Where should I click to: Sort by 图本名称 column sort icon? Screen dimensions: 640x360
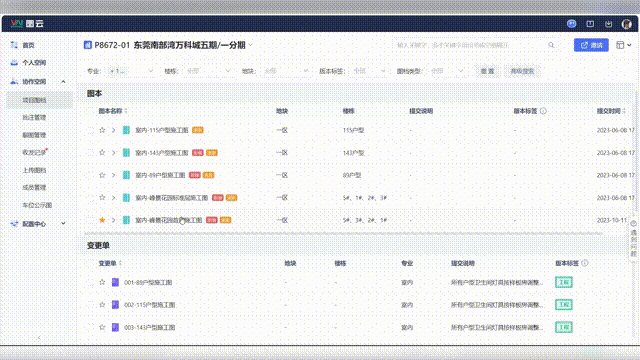(126, 111)
